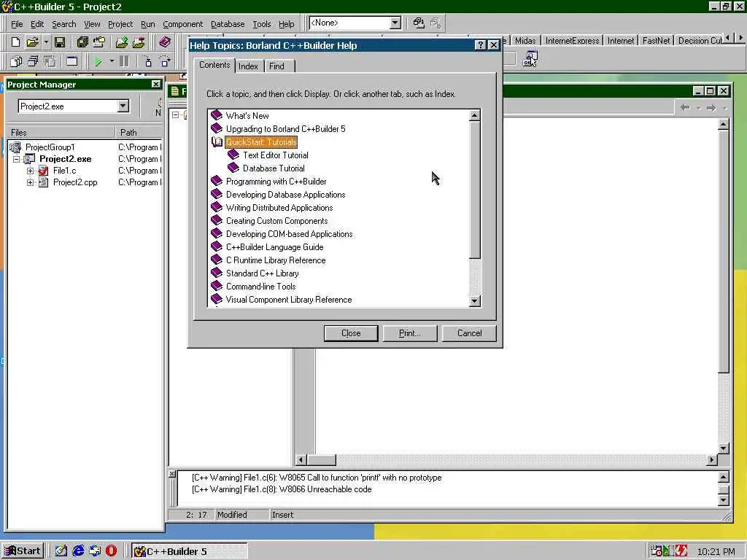Screen dimensions: 747x560
Task: Click the ? context help button in dialog title
Action: pyautogui.click(x=481, y=44)
